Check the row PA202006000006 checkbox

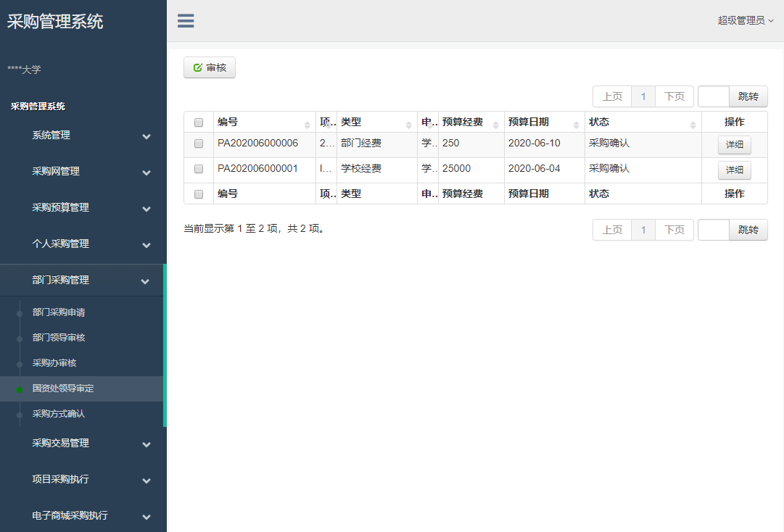[x=199, y=144]
